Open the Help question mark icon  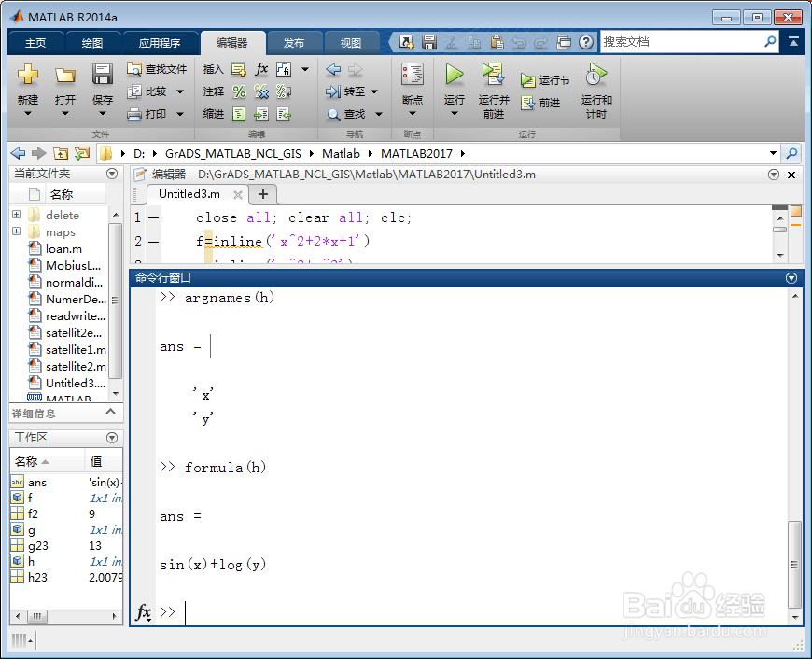point(586,42)
